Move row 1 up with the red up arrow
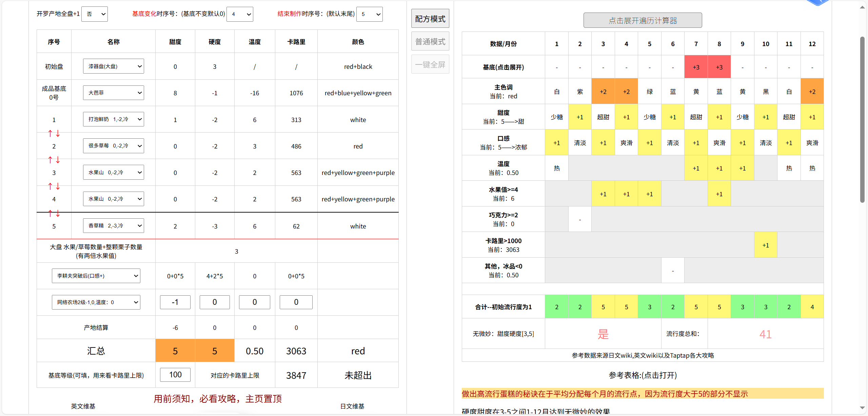Screen dimensions: 868x416 point(50,133)
